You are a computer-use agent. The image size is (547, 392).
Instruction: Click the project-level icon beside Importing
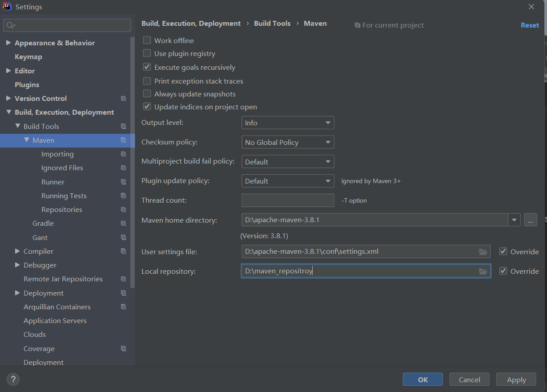click(x=123, y=154)
